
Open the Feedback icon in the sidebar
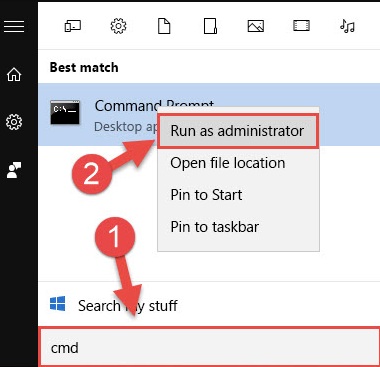pyautogui.click(x=14, y=170)
